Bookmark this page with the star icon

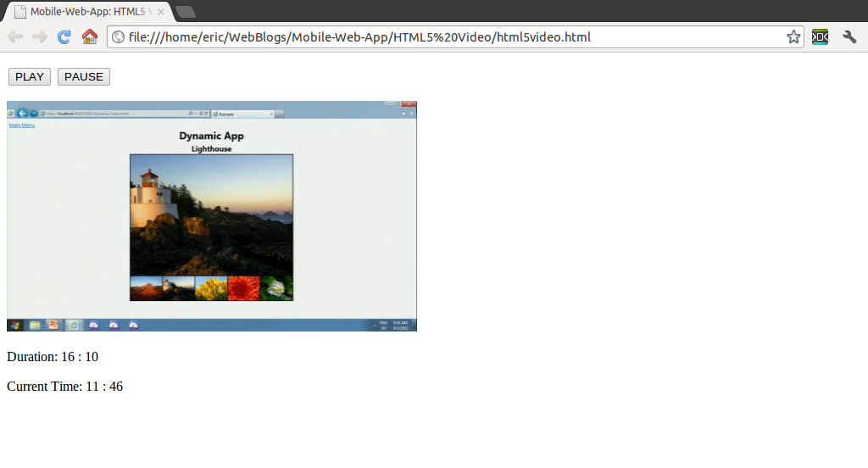pos(793,37)
